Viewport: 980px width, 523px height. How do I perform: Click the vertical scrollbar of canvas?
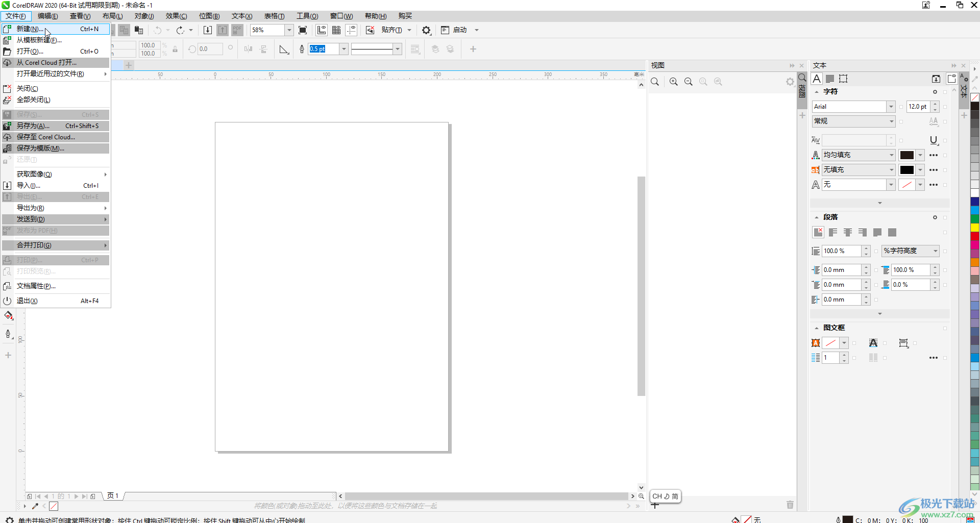pos(641,286)
